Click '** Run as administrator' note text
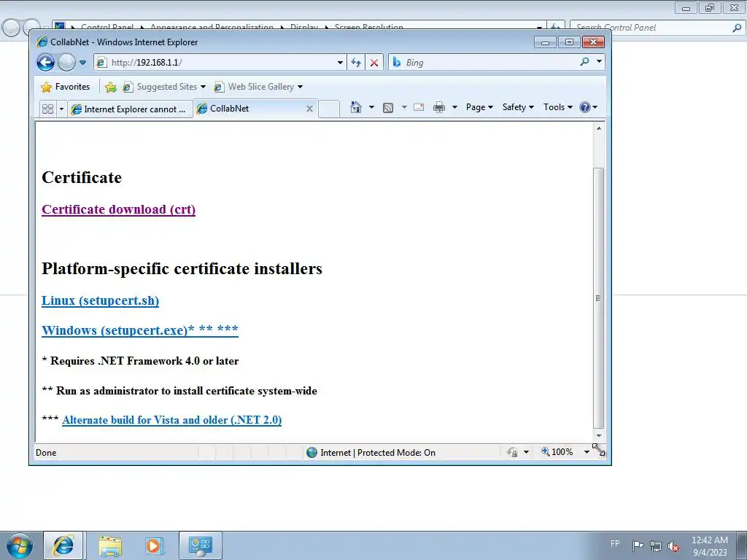This screenshot has width=747, height=560. (x=179, y=391)
